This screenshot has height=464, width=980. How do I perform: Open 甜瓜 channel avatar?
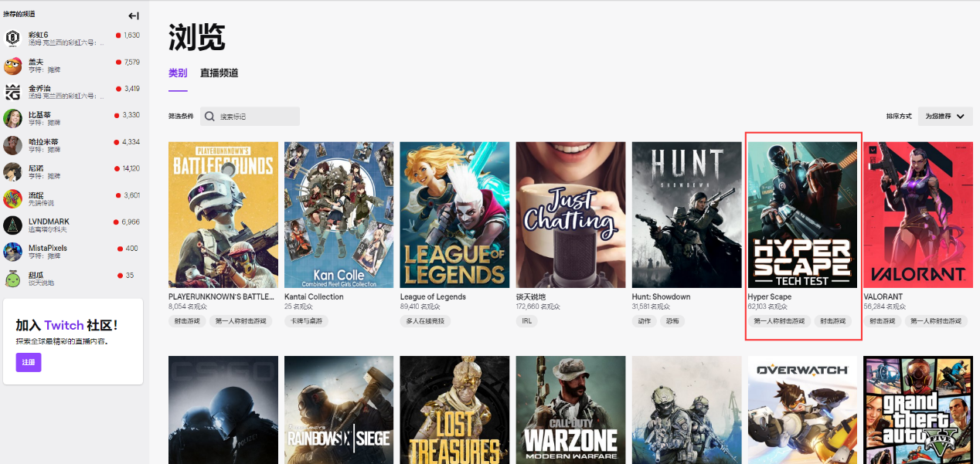click(x=12, y=279)
